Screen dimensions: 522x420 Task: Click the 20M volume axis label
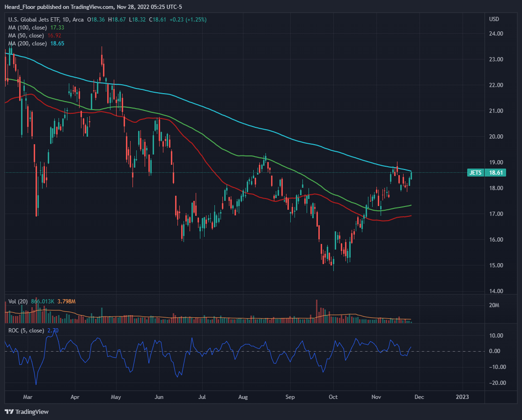[494, 305]
